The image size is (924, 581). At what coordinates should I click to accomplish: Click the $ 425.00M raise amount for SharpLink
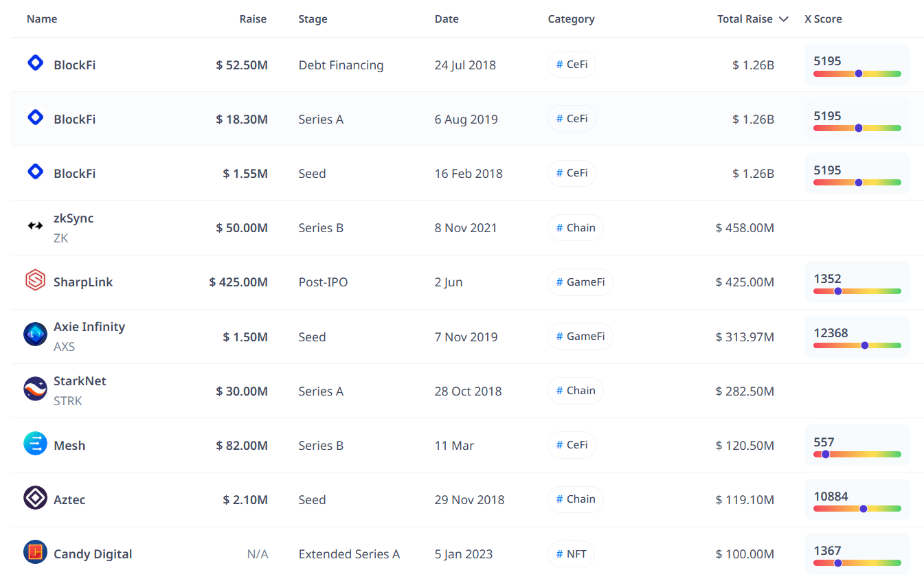click(x=238, y=282)
